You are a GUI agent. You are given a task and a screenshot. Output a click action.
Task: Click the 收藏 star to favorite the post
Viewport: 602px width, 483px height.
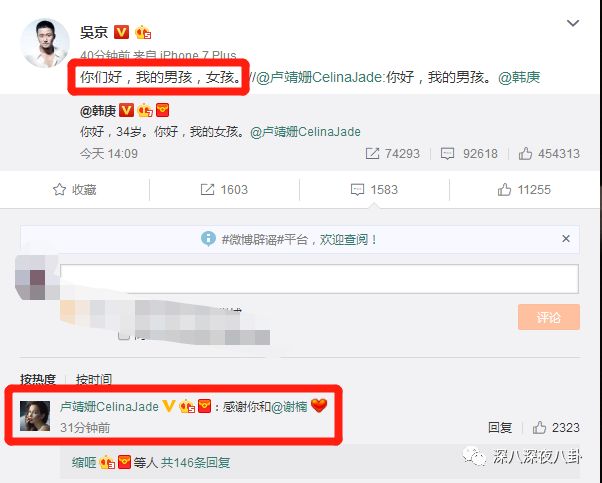[60, 189]
